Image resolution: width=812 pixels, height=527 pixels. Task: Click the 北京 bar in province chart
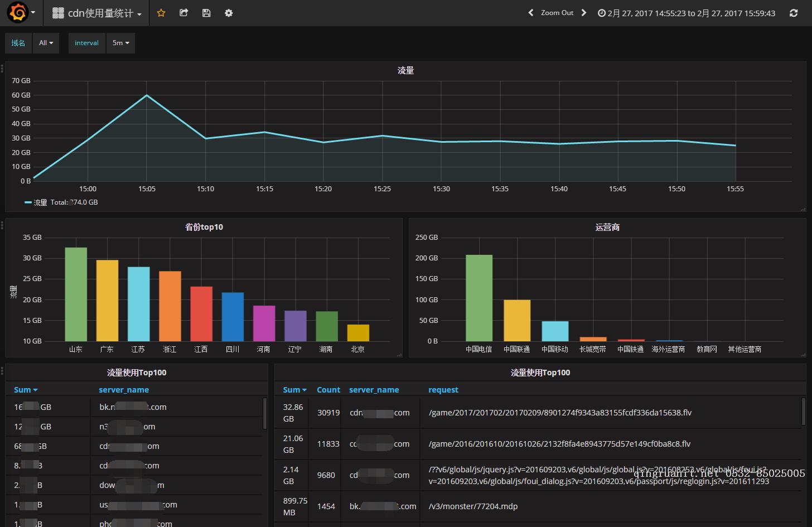tap(358, 333)
